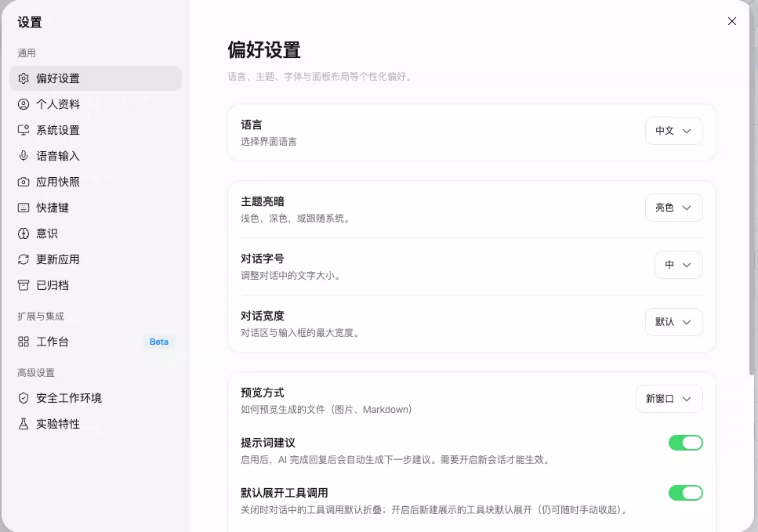Viewport: 758px width, 532px height.
Task: Click the 语言 setting label
Action: coord(252,125)
